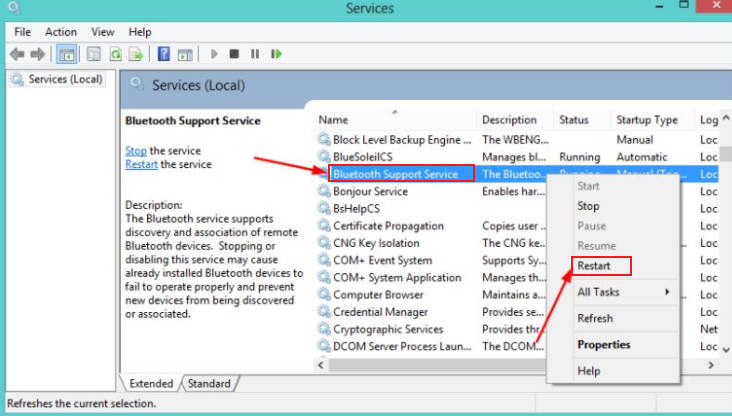Screen dimensions: 732x416
Task: Switch to the Extended tab
Action: click(x=151, y=383)
